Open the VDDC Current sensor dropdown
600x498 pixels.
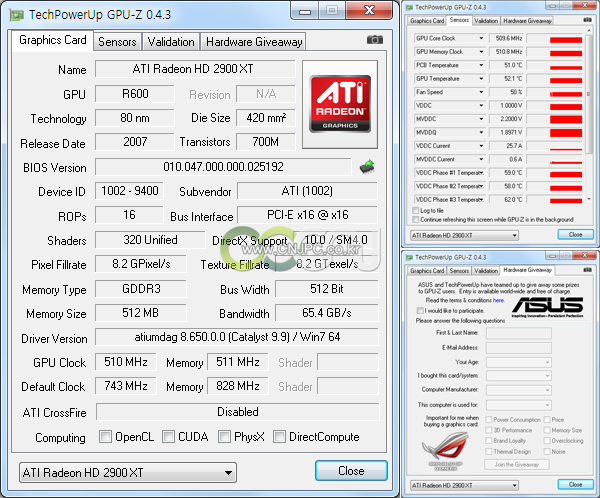481,146
